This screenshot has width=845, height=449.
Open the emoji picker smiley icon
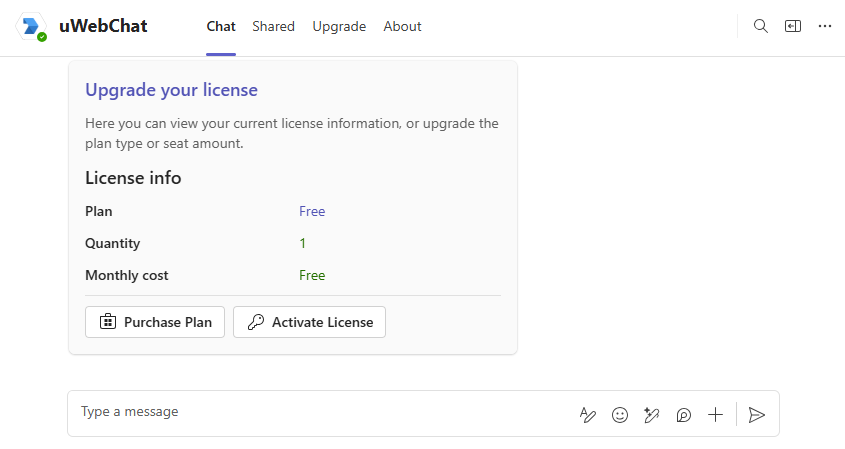620,415
